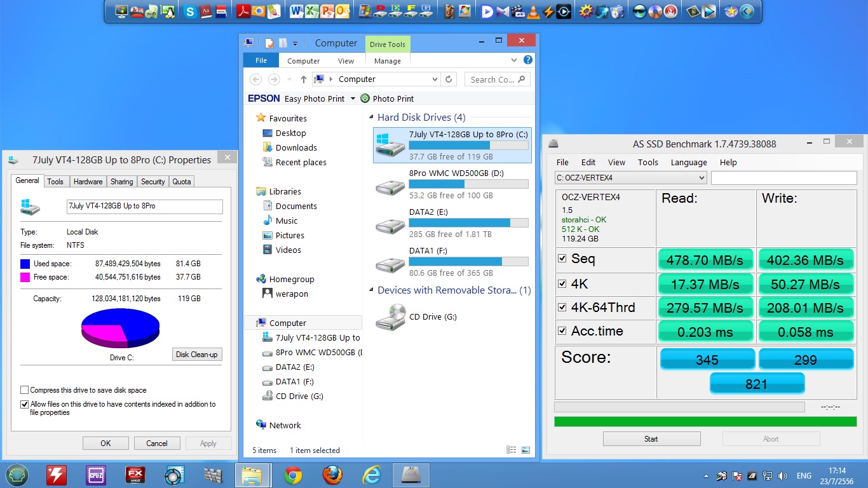
Task: Launch Internet Explorer from the taskbar
Action: pyautogui.click(x=371, y=475)
